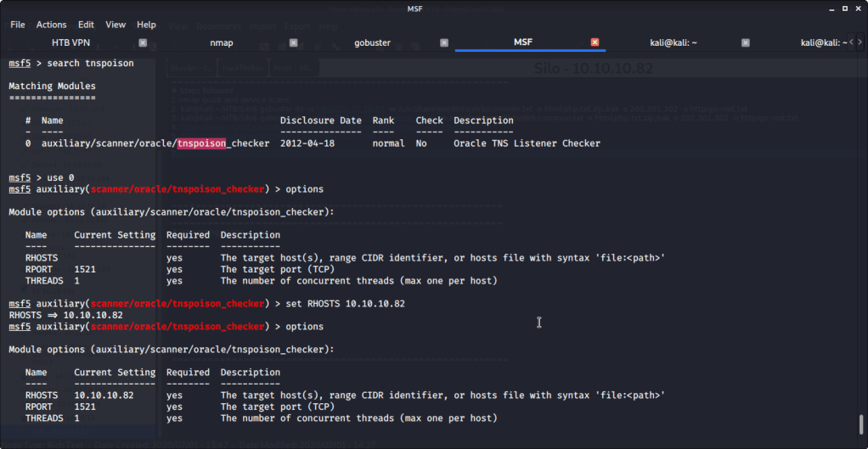Select the gobuster tab
Viewport: 868px width, 449px height.
pyautogui.click(x=372, y=42)
